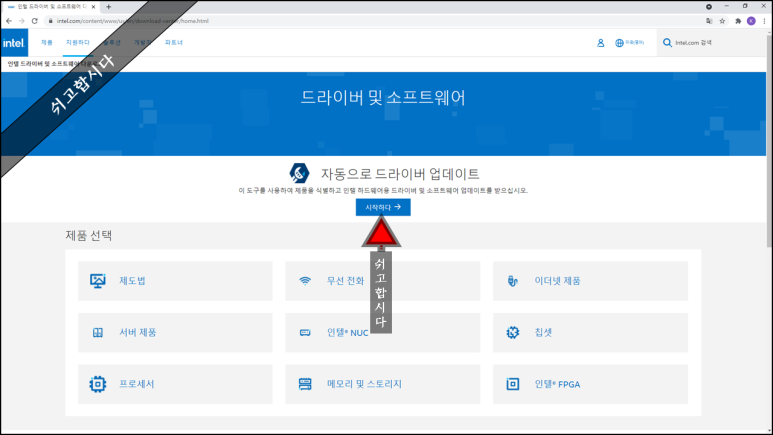Click the FPGA square icon
Viewport: 773px width, 435px height.
[513, 384]
